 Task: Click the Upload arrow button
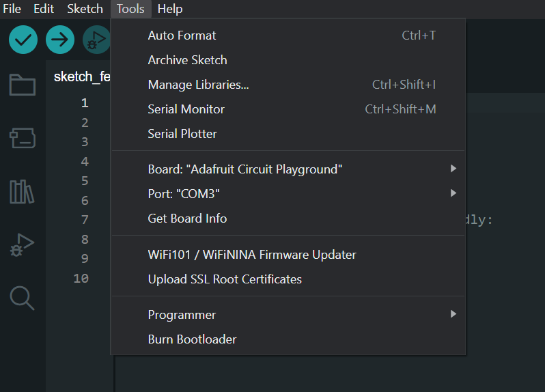(60, 40)
